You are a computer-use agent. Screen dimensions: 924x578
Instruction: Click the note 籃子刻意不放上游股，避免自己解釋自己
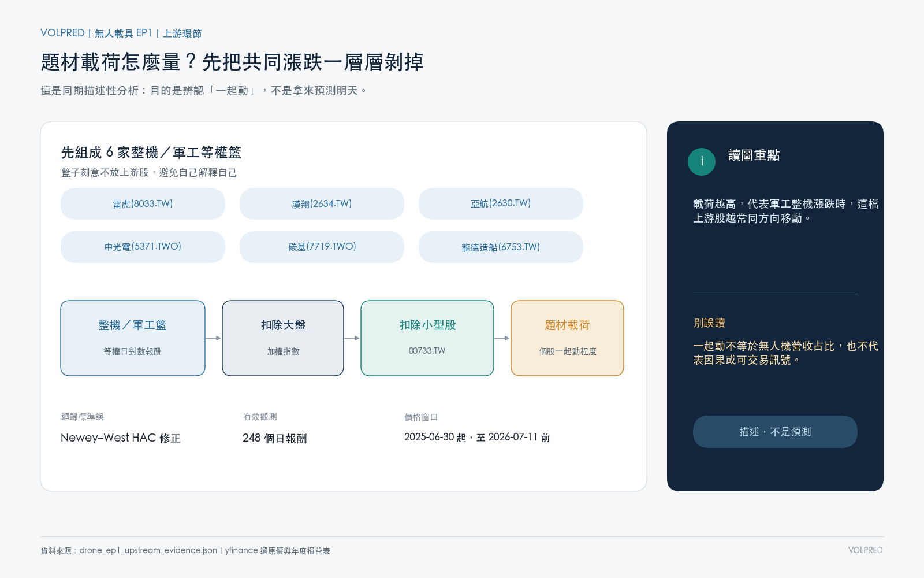click(x=149, y=173)
